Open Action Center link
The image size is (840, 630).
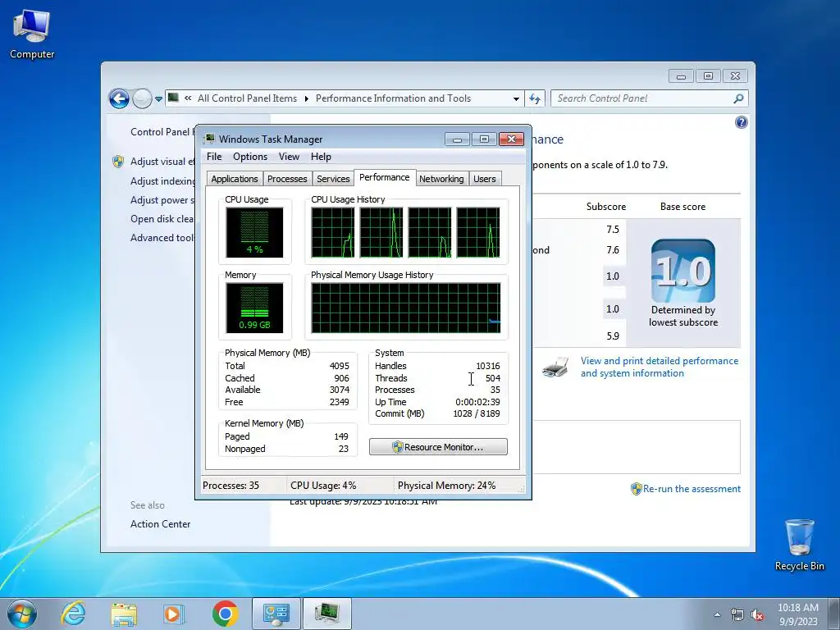pyautogui.click(x=160, y=524)
